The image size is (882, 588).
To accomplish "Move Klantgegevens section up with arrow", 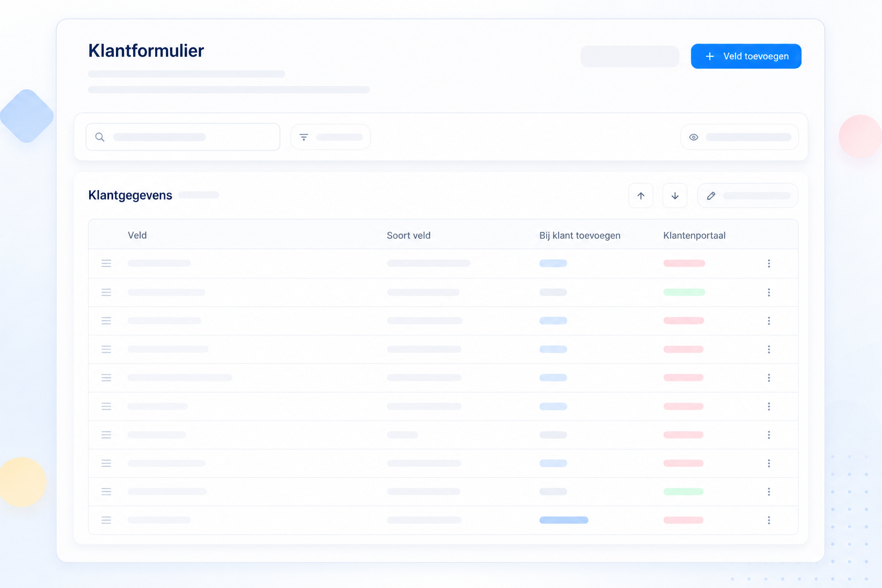I will pyautogui.click(x=641, y=196).
